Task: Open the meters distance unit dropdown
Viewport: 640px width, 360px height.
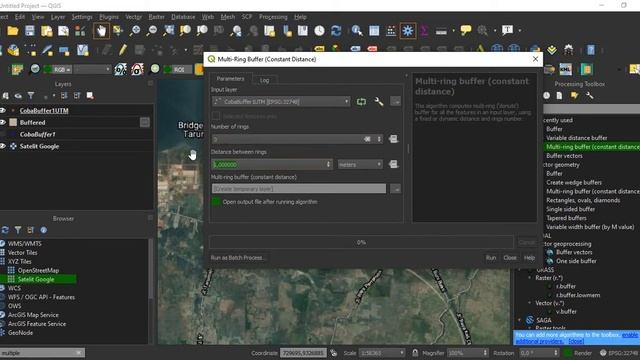Action: click(x=360, y=164)
